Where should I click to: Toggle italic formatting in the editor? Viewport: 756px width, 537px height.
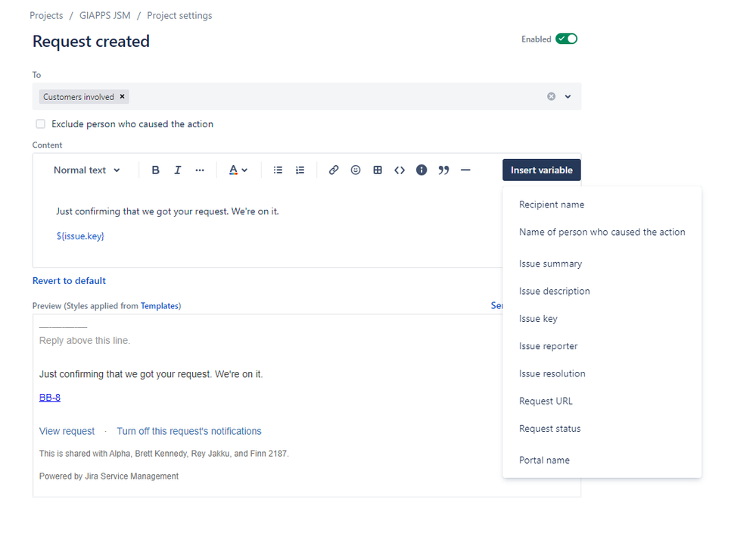coord(178,170)
